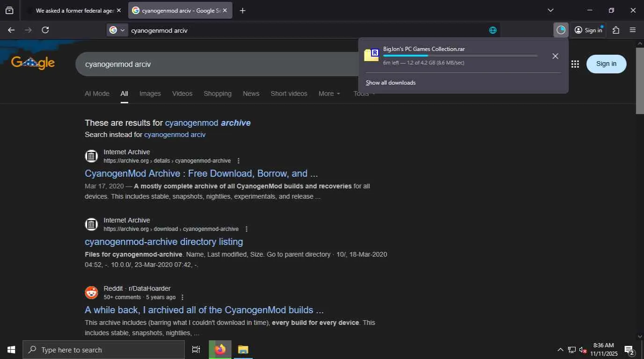644x359 pixels.
Task: Open the Google apps grid
Action: (x=575, y=64)
